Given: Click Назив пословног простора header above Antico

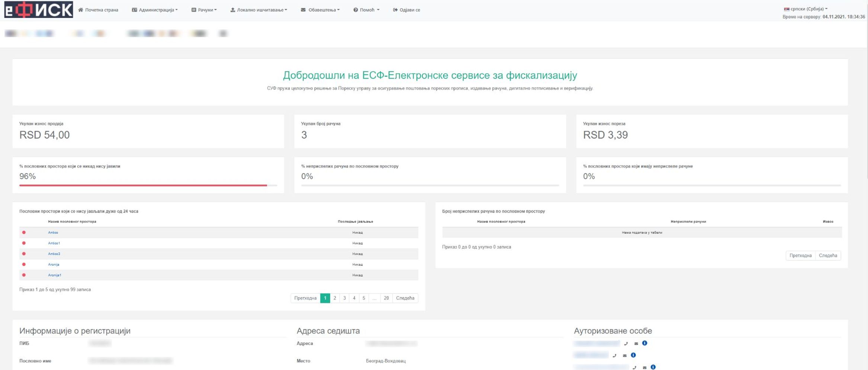Looking at the screenshot, I should [x=72, y=222].
